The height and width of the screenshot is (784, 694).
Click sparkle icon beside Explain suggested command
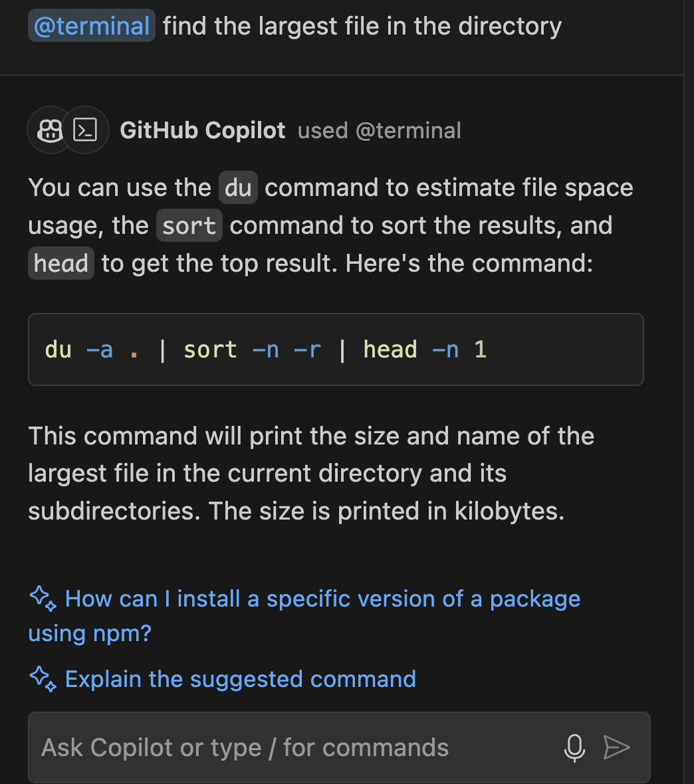pos(43,679)
